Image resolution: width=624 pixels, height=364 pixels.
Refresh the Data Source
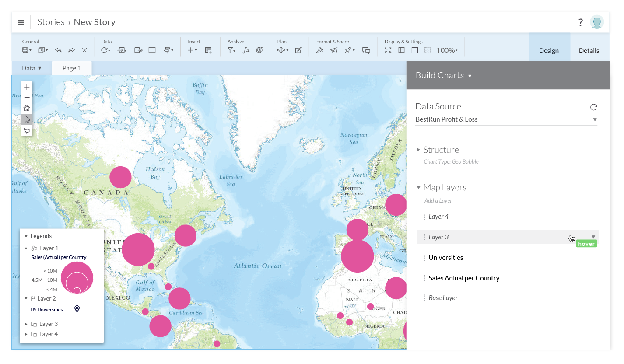593,107
